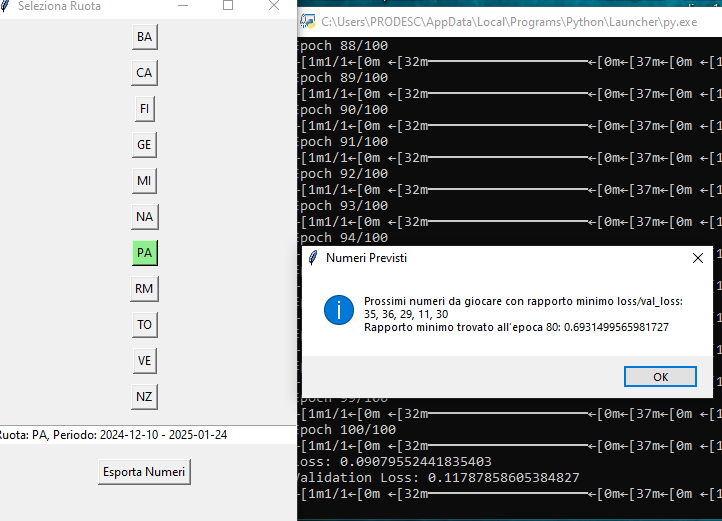
Task: Select the CA wheel button
Action: coord(145,73)
